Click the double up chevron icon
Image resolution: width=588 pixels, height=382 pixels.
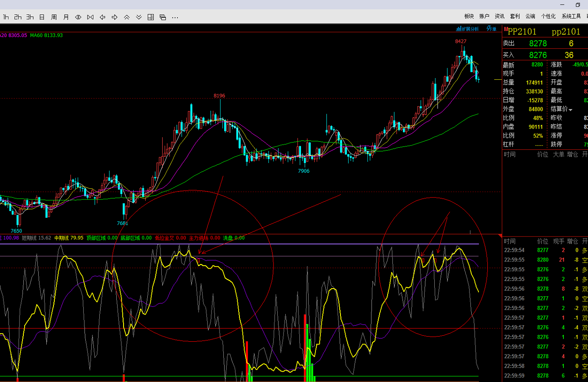[x=127, y=17]
